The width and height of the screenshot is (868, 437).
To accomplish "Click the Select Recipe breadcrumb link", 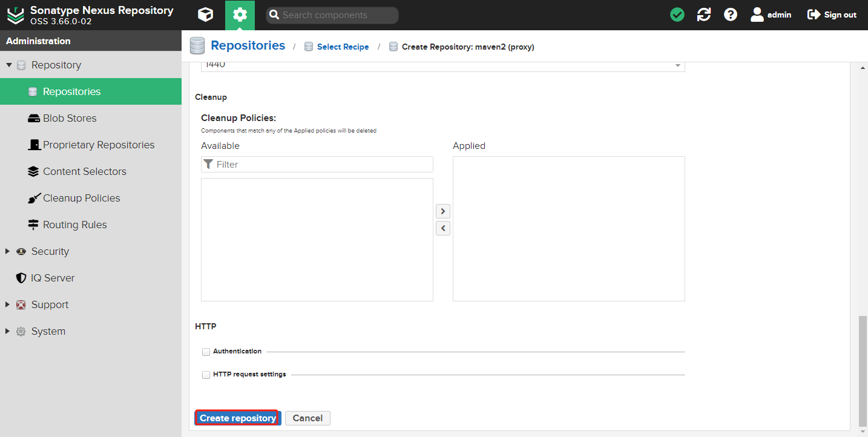I will pos(343,47).
